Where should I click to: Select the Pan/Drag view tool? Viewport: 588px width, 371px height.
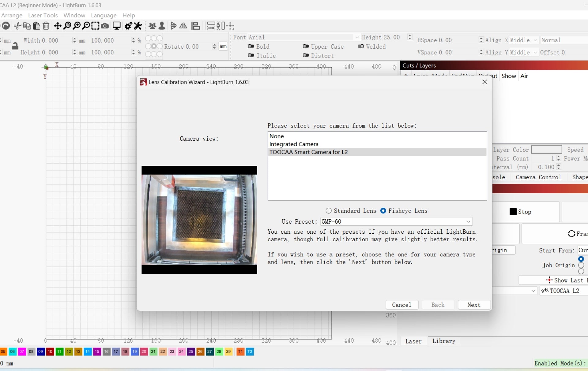coord(58,26)
